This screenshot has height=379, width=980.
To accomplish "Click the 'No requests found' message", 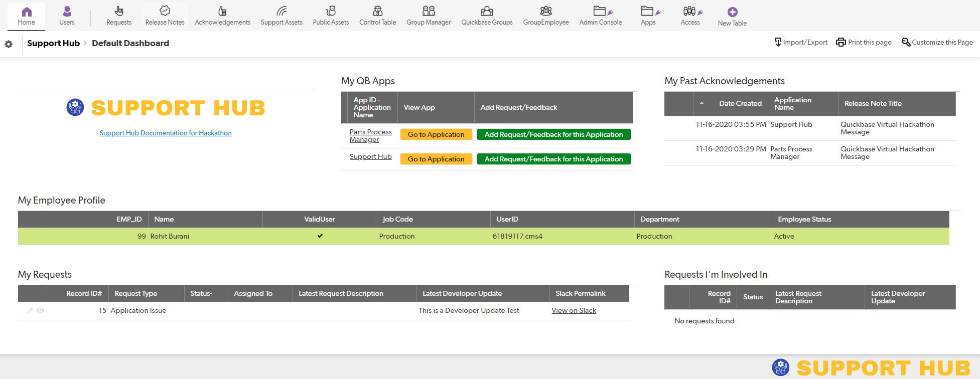I will pyautogui.click(x=705, y=321).
